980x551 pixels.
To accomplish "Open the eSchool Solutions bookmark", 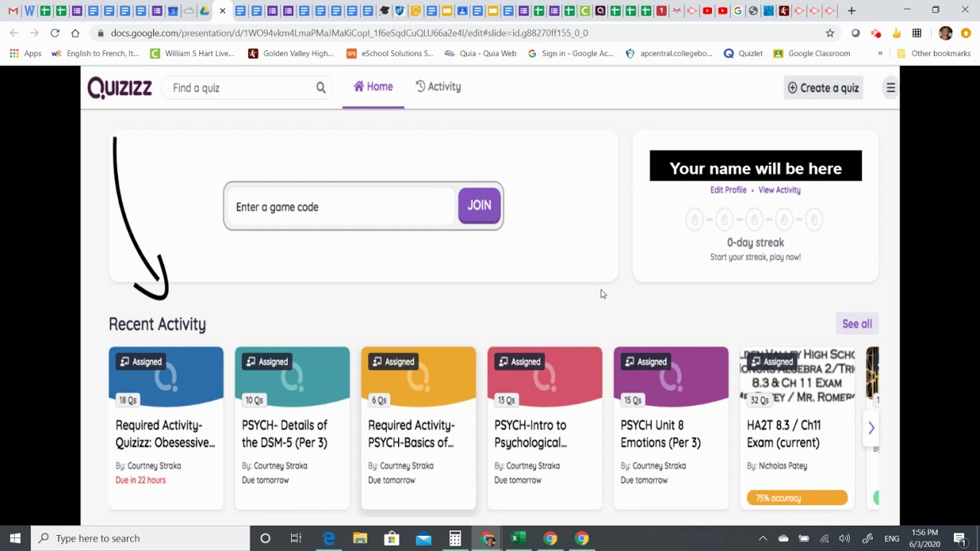I will tap(390, 54).
